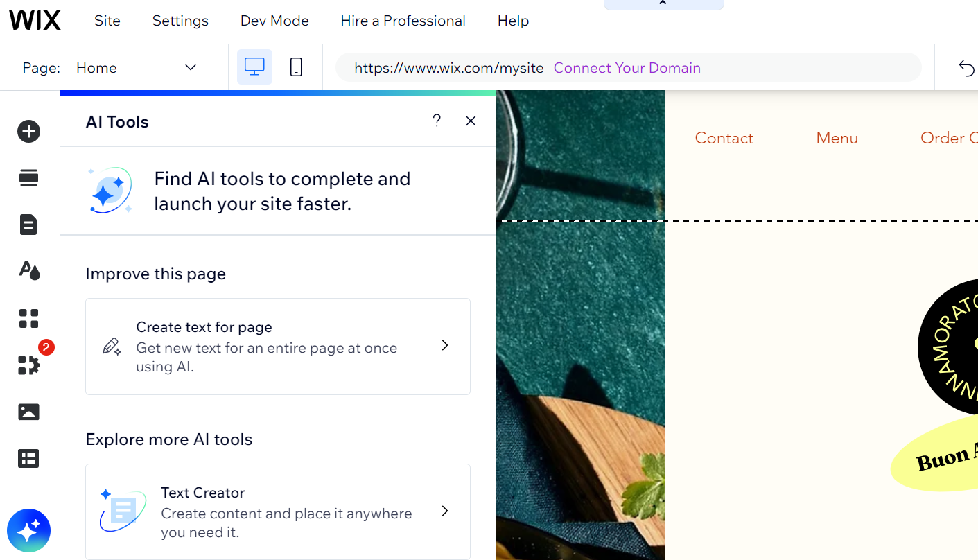
Task: Click the blue AI assistant button
Action: [x=28, y=530]
